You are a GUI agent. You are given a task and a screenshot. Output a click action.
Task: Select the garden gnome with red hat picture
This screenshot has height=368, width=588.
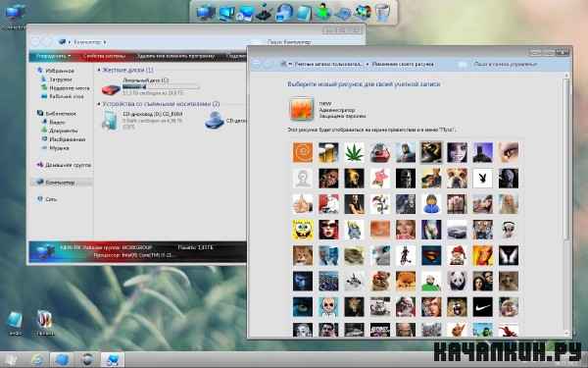click(457, 255)
